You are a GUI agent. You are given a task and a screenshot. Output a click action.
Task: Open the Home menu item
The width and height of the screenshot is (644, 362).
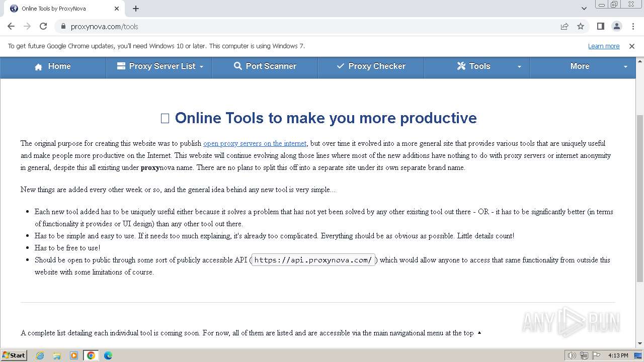click(x=53, y=66)
